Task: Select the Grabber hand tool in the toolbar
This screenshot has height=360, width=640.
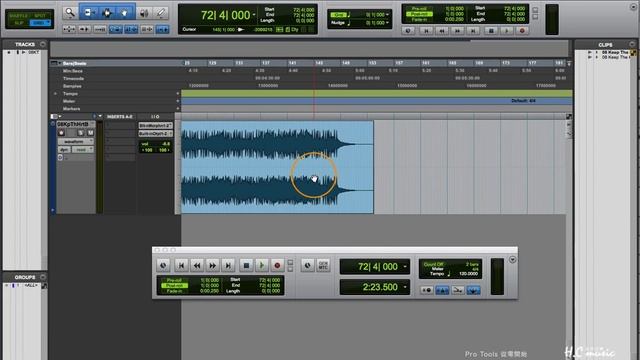Action: click(125, 13)
